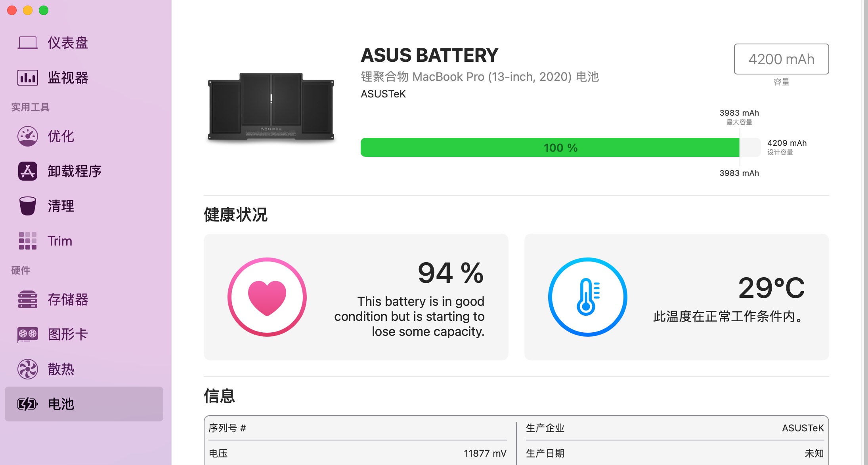
Task: Open the 图形卡 graphics card icon
Action: coord(28,334)
